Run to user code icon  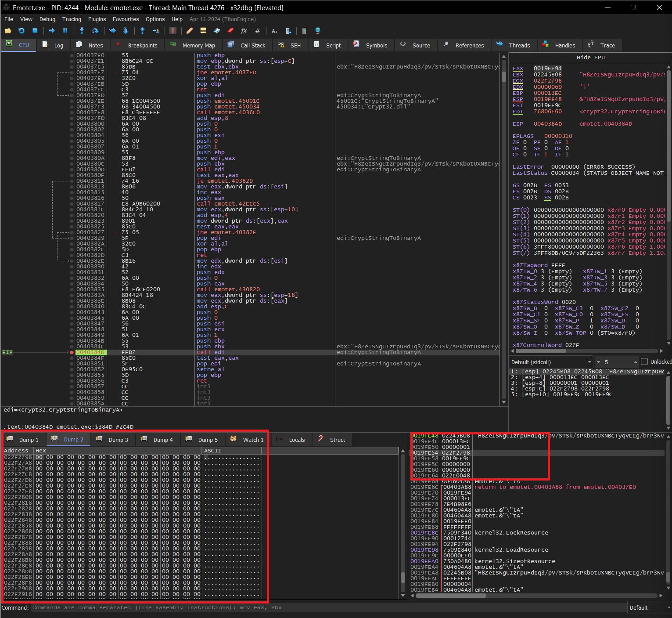coord(156,31)
